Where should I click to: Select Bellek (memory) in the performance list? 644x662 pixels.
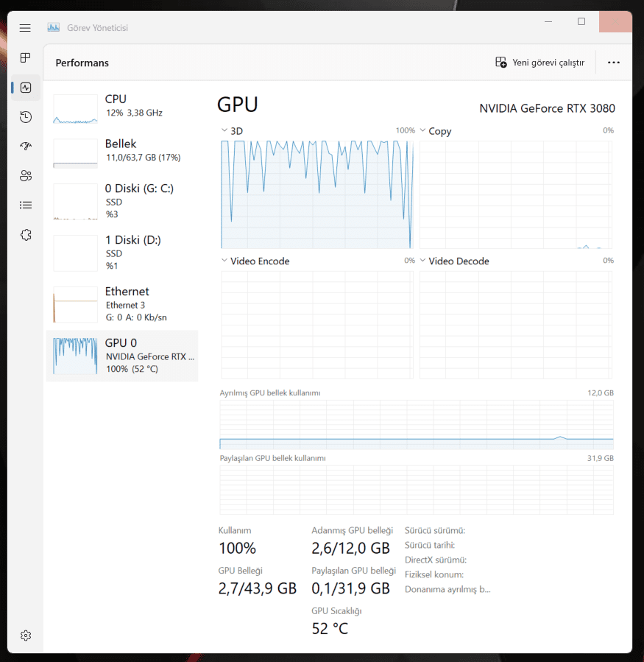(121, 150)
